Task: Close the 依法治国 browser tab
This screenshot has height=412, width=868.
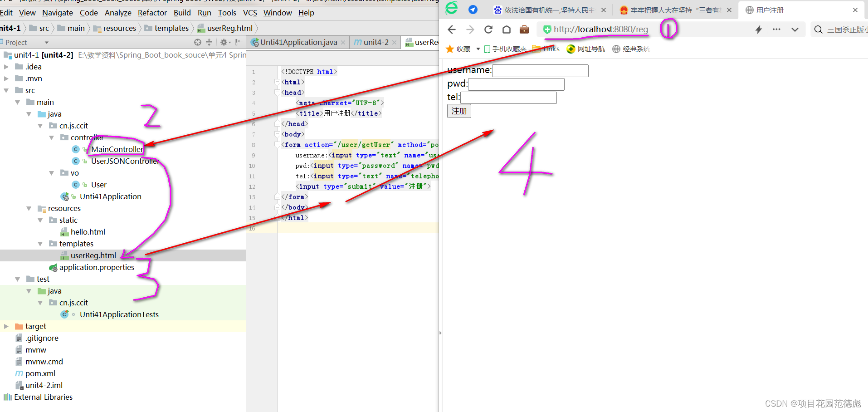Action: [604, 10]
